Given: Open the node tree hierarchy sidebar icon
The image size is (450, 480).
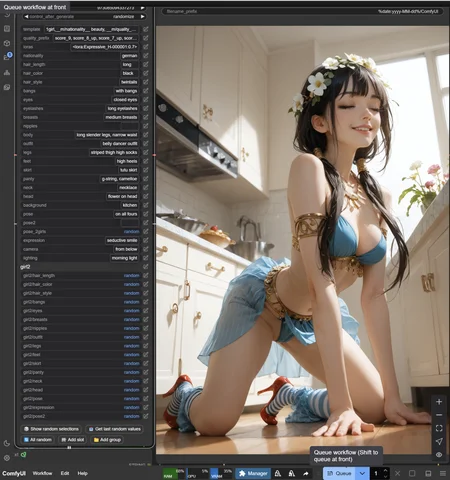Looking at the screenshot, I should (x=7, y=72).
